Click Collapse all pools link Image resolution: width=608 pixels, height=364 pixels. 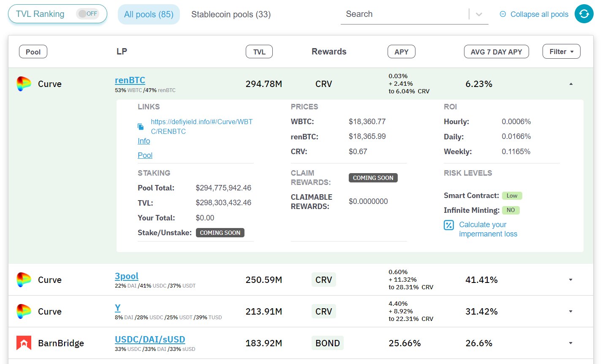point(539,14)
